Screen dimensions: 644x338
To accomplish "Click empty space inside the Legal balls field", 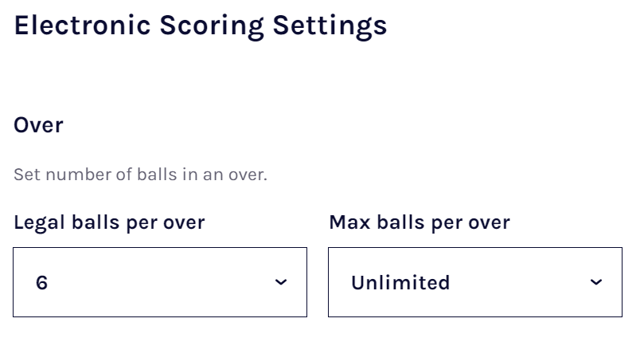I will coord(159,282).
